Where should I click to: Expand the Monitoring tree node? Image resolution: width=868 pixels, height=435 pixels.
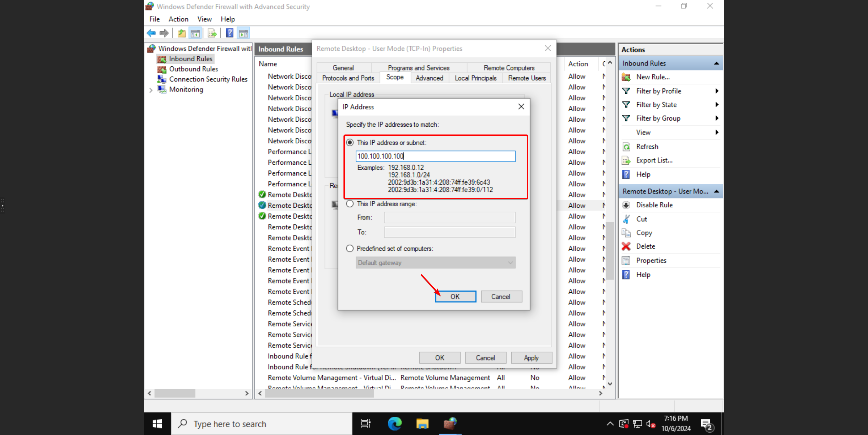(151, 90)
